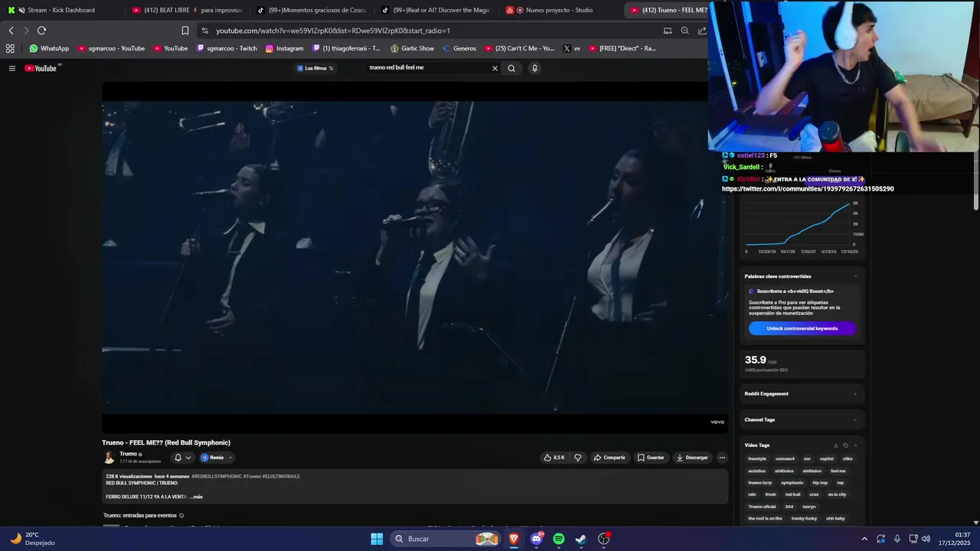This screenshot has width=980, height=551.
Task: Collapse Palabras clave controvertidas section
Action: 855,276
